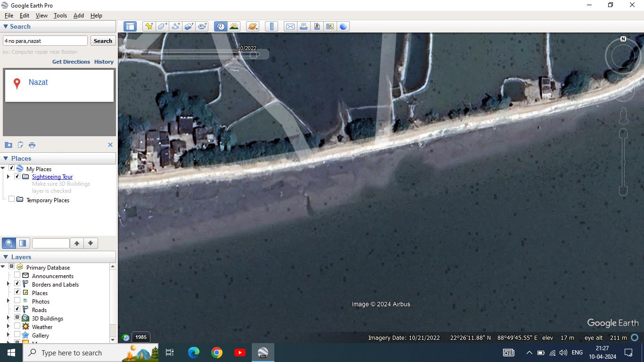The width and height of the screenshot is (644, 362).
Task: Open the View menu
Action: click(41, 16)
